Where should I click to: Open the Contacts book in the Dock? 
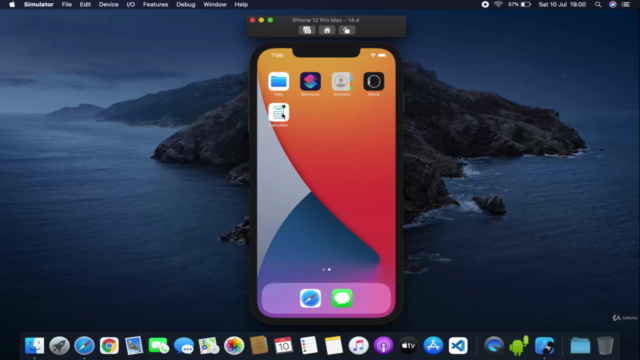[259, 346]
